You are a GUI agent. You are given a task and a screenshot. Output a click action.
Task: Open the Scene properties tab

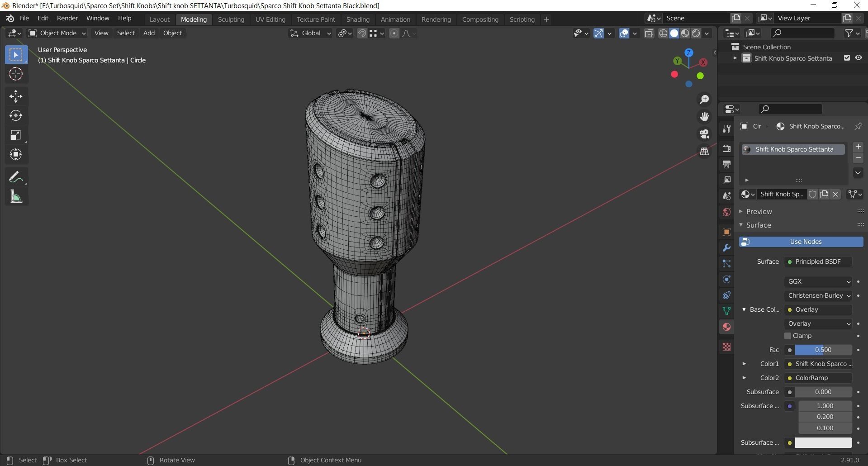tap(726, 196)
